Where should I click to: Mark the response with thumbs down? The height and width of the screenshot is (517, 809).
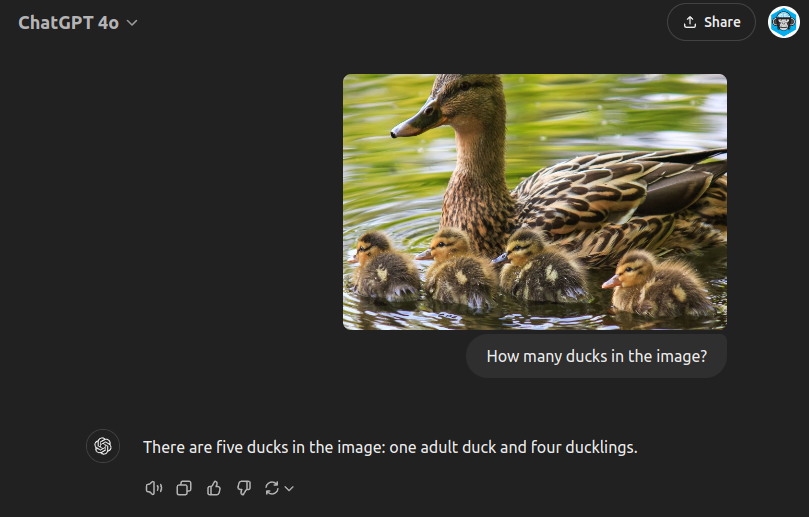pyautogui.click(x=243, y=488)
